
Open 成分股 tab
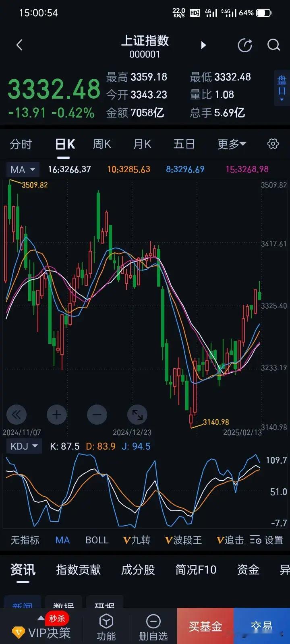click(x=138, y=570)
